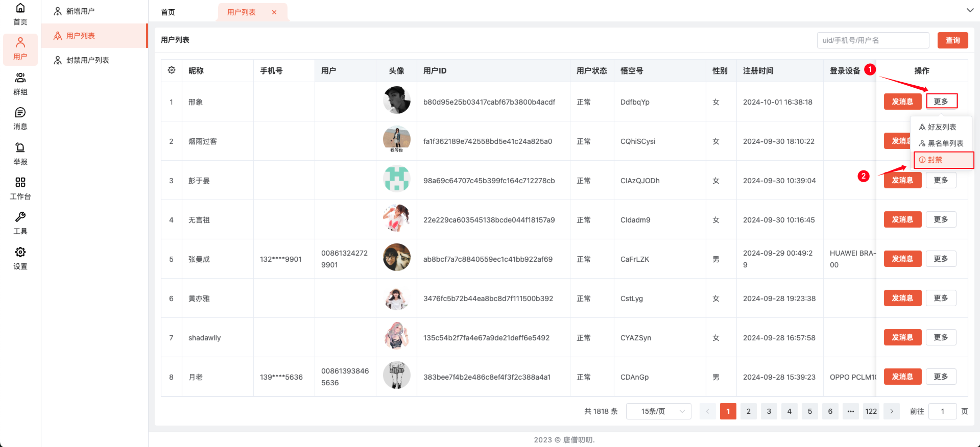Screen dimensions: 980x447
Task: Open the 消息 messages sidebar icon
Action: (20, 119)
